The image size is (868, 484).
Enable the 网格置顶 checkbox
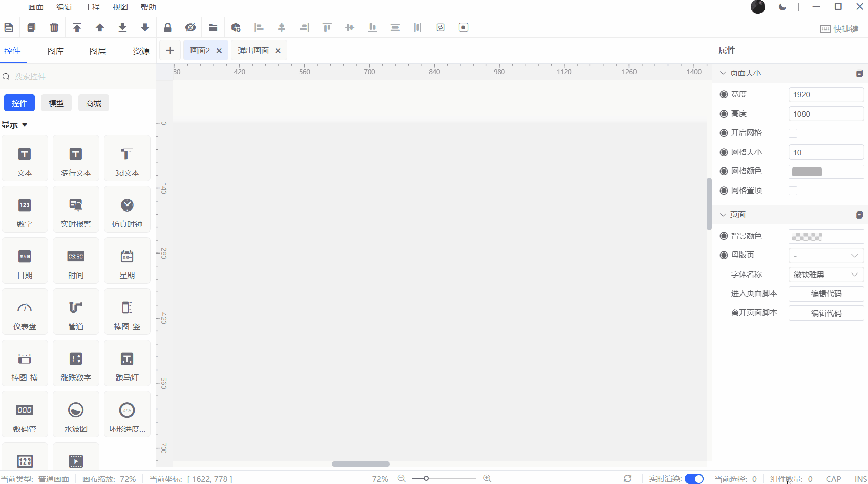(x=793, y=191)
